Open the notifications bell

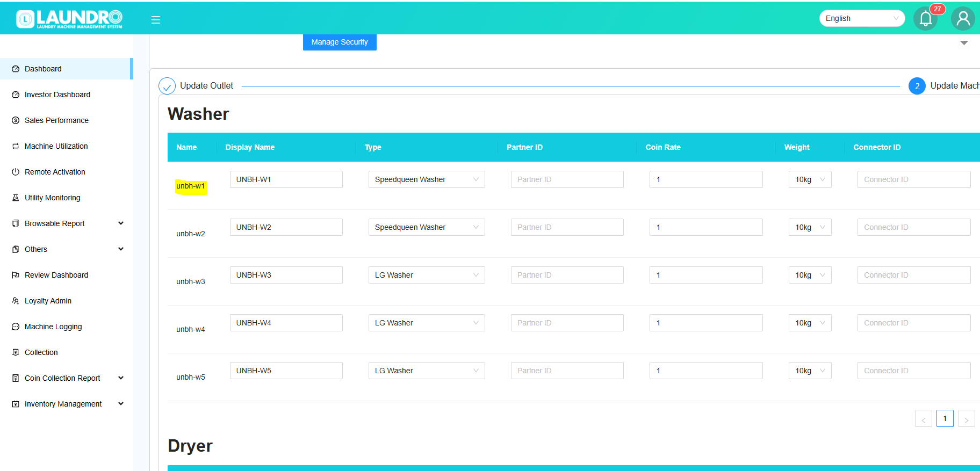click(x=925, y=19)
